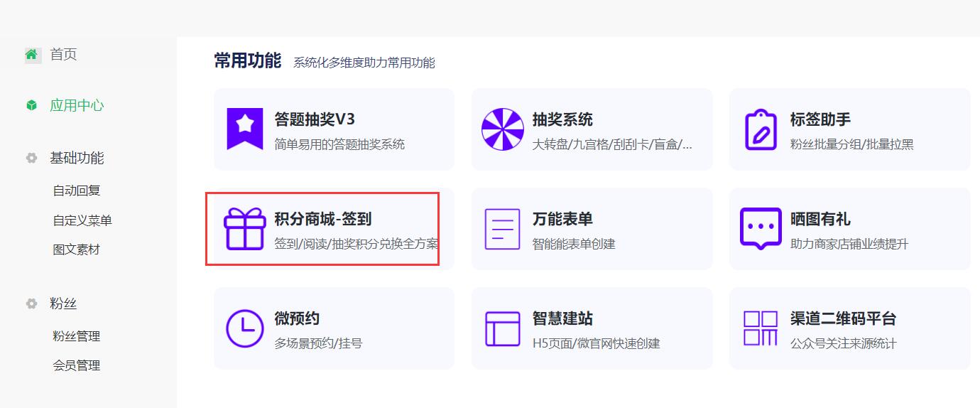The width and height of the screenshot is (980, 408).
Task: Click the description 大转盘/九宫格/刮刮卡/盲盒
Action: pos(612,144)
